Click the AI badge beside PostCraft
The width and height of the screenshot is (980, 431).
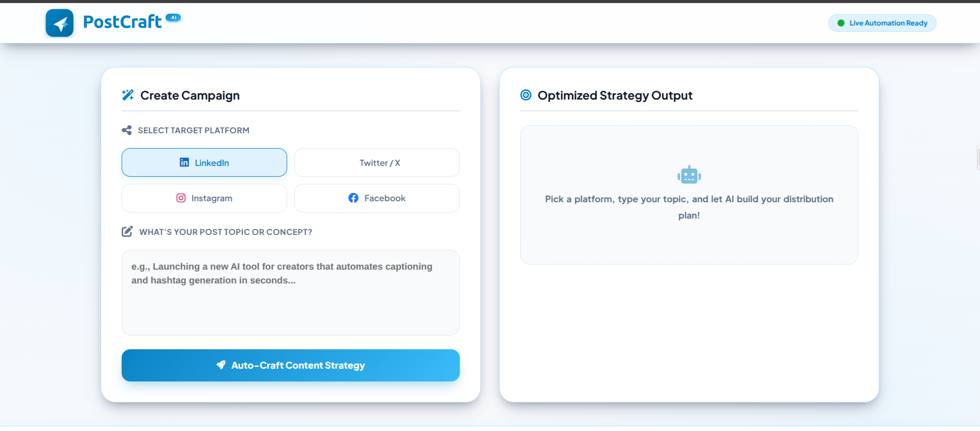[x=174, y=17]
